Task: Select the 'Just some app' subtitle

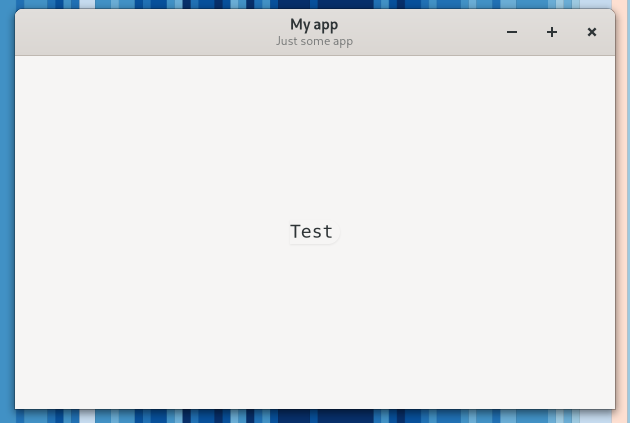Action: [314, 41]
